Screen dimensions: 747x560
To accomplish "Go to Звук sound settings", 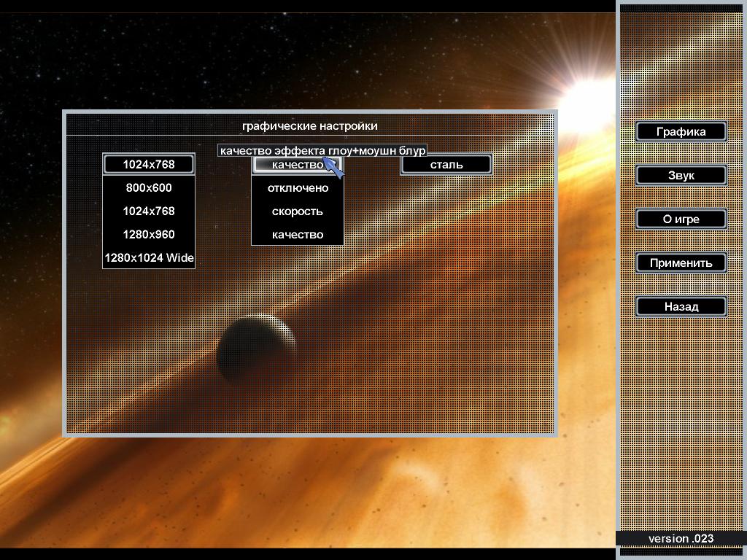I will coord(681,176).
